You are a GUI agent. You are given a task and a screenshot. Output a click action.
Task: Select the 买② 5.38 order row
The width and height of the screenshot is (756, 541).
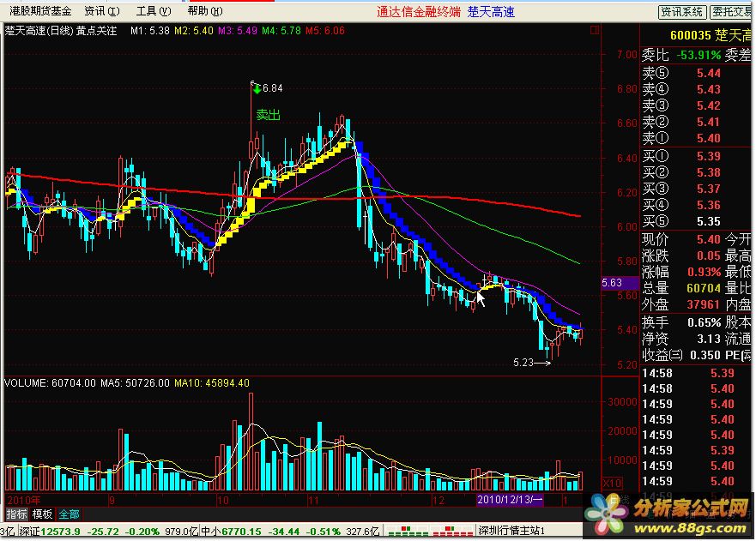[697, 173]
